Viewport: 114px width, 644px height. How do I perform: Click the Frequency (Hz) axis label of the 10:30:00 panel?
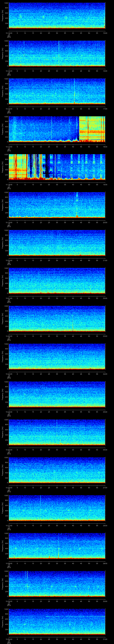3,621
